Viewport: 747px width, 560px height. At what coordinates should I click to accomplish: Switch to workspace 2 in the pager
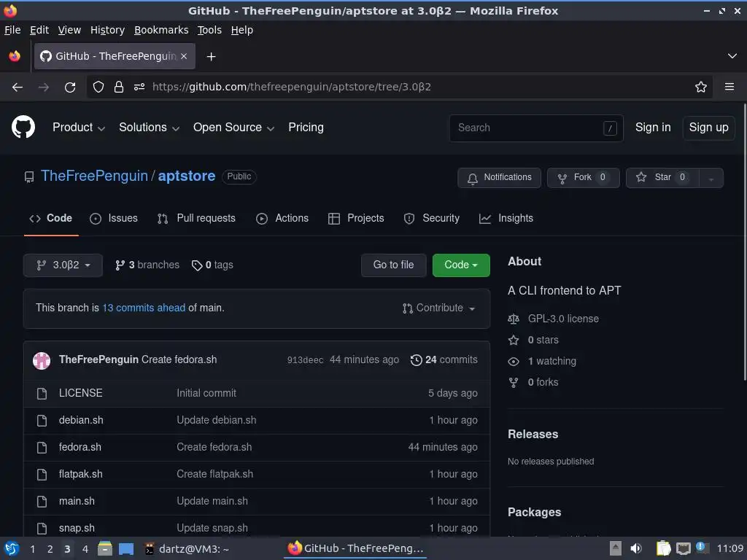[50, 549]
